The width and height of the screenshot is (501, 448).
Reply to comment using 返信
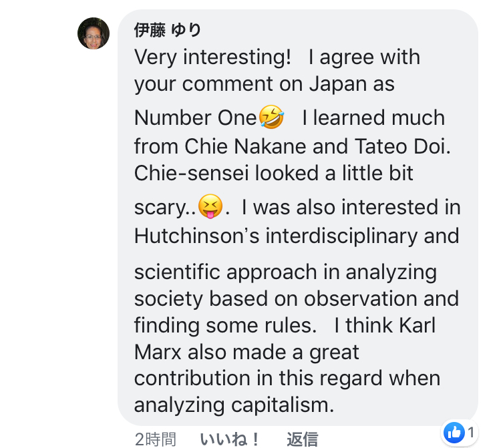[302, 439]
